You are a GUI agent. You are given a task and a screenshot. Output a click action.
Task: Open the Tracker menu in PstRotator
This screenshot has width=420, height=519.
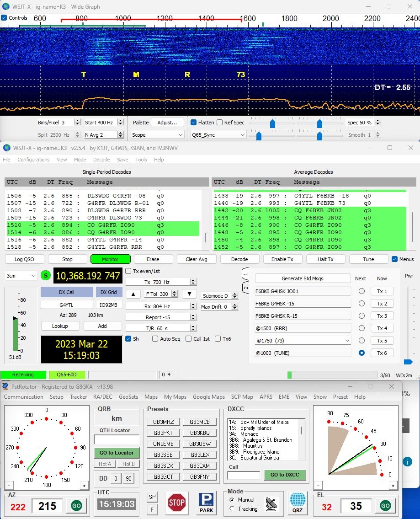78,397
